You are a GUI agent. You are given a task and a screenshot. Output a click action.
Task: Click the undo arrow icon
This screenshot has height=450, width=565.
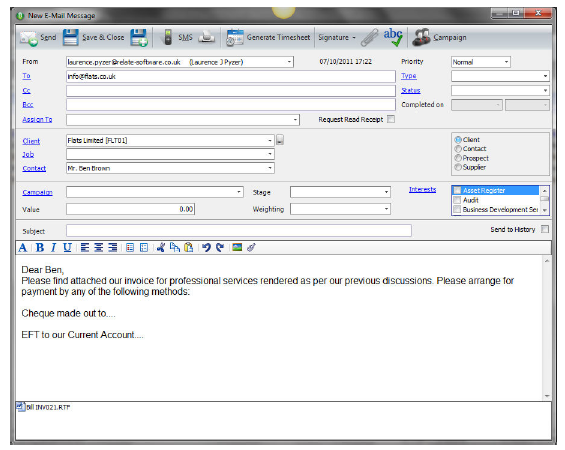[x=206, y=248]
